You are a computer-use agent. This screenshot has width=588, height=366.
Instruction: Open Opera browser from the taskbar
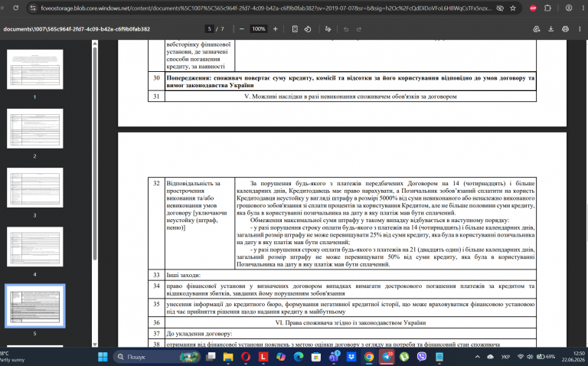[246, 357]
